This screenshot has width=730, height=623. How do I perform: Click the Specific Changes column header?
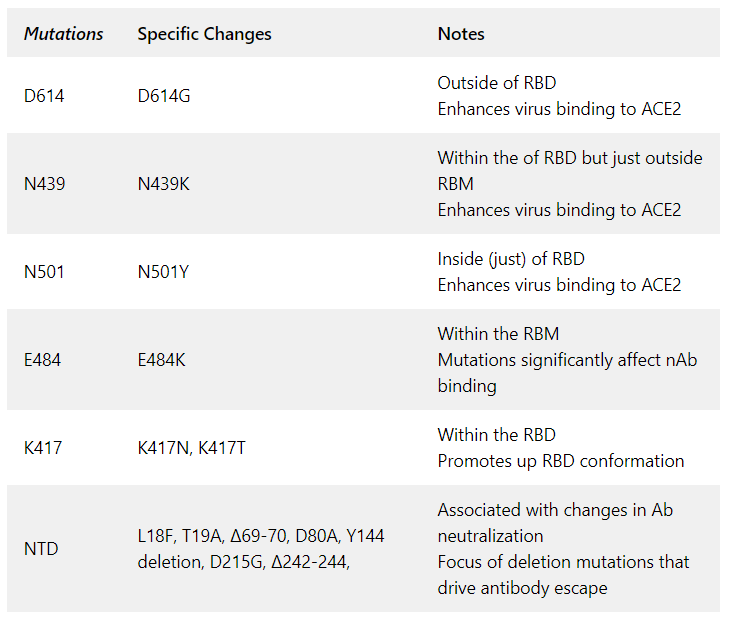coord(204,34)
